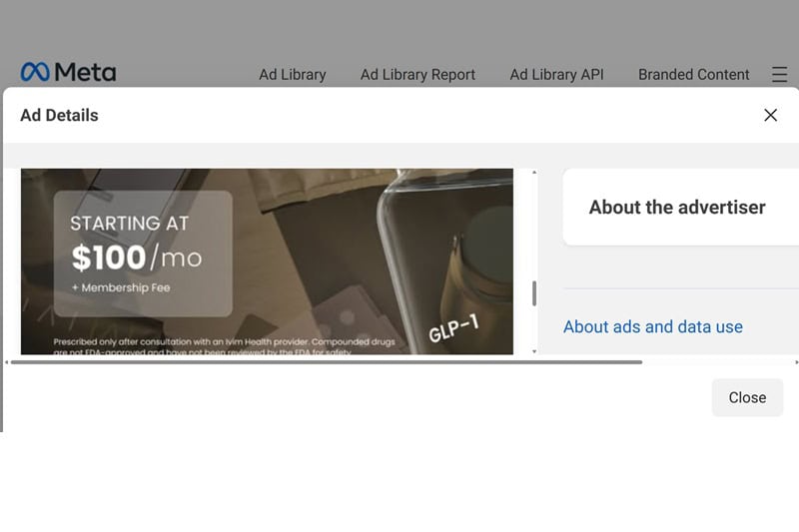Click the scroll down arrow beside ad
799x532 pixels.
534,351
